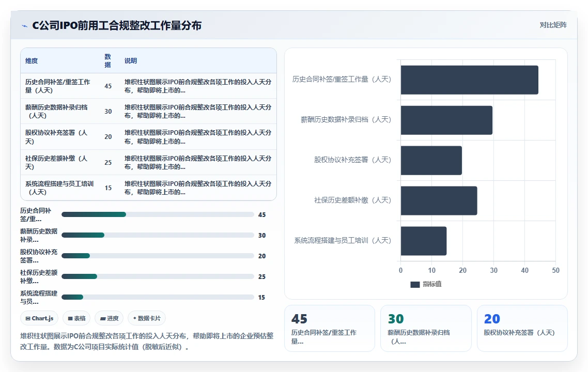Click progress bar for 薪酬历史数据补录…

(x=158, y=235)
